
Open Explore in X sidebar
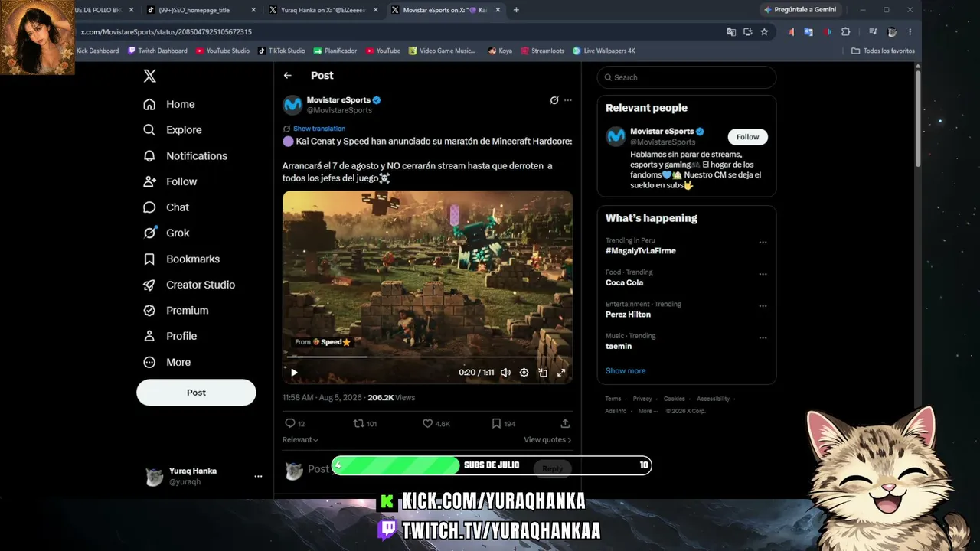[x=172, y=130]
